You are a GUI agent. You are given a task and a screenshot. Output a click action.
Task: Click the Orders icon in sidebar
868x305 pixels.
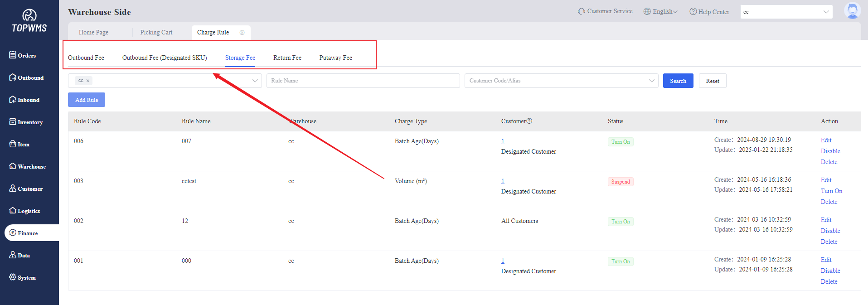click(x=13, y=55)
